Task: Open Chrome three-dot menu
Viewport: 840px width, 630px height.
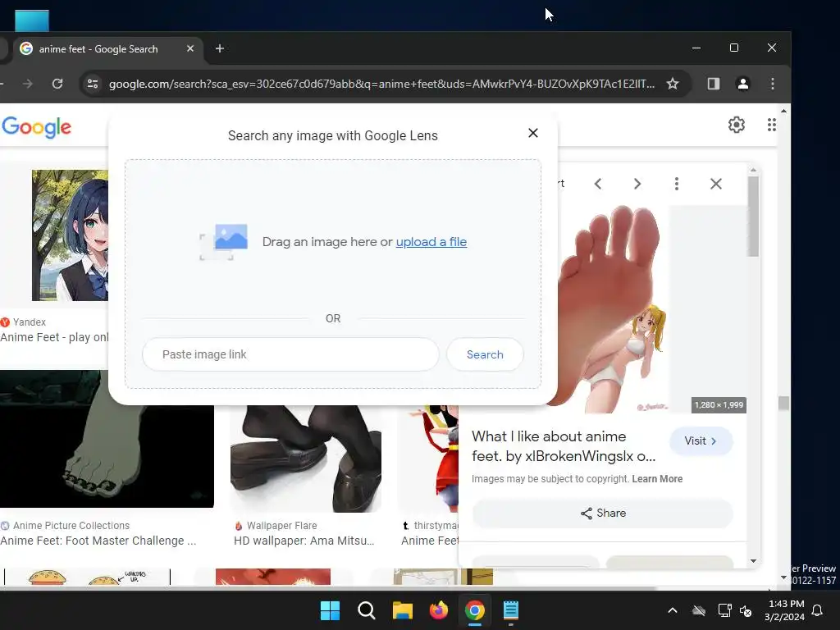Action: point(772,84)
